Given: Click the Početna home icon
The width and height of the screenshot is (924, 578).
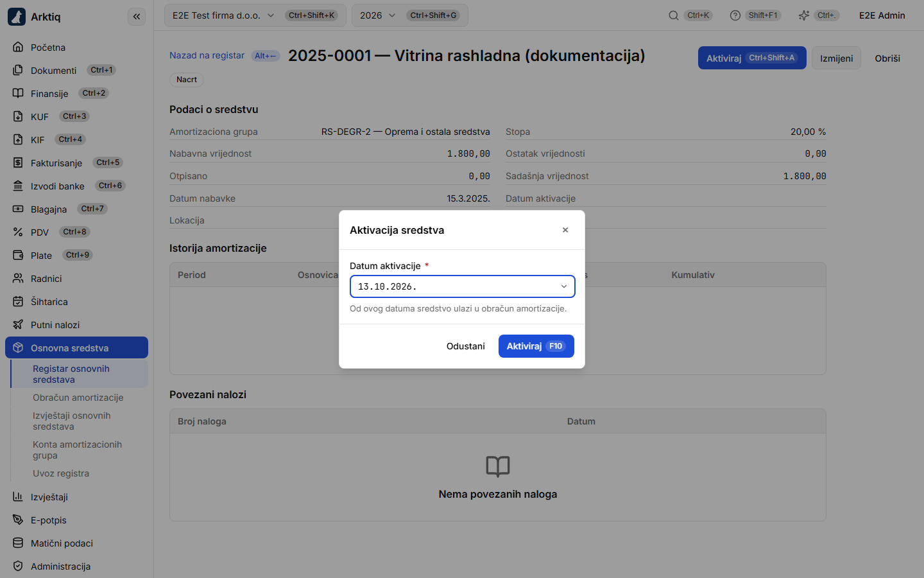Looking at the screenshot, I should click(18, 47).
